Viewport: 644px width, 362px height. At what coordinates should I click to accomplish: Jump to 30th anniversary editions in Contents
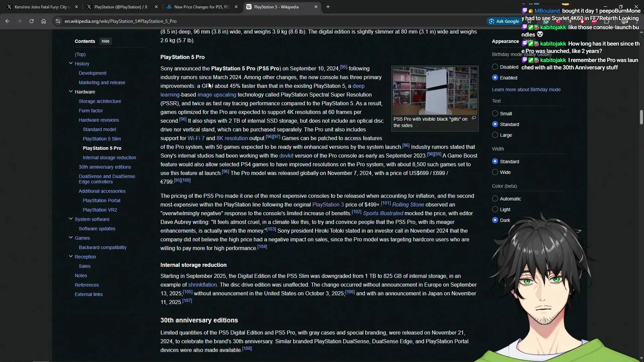(x=105, y=167)
